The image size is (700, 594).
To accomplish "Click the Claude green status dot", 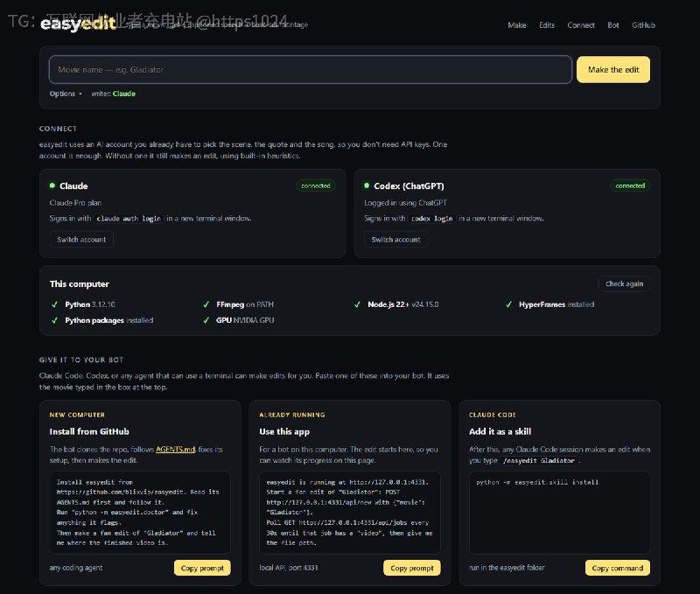I will pos(52,185).
